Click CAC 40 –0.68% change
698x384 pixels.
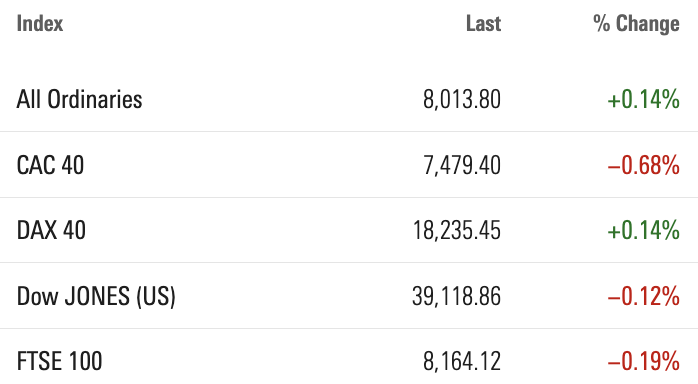(x=644, y=165)
